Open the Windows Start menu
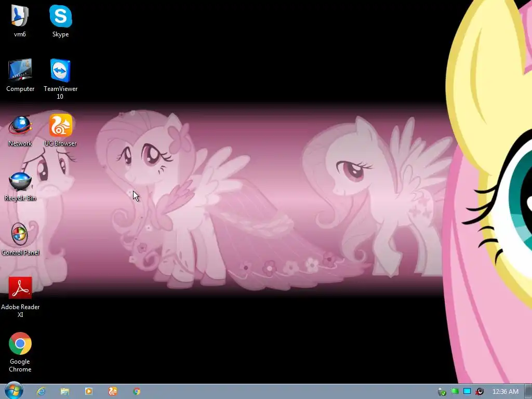532x399 pixels. [14, 391]
